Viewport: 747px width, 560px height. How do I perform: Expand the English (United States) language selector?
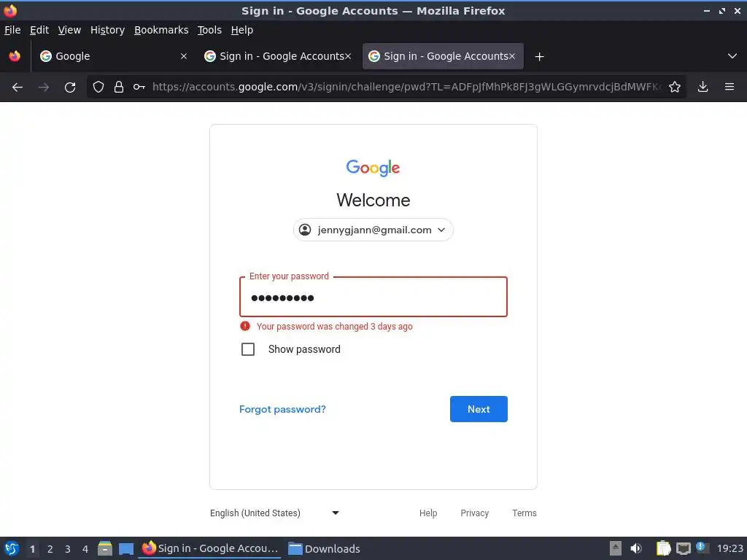point(274,513)
